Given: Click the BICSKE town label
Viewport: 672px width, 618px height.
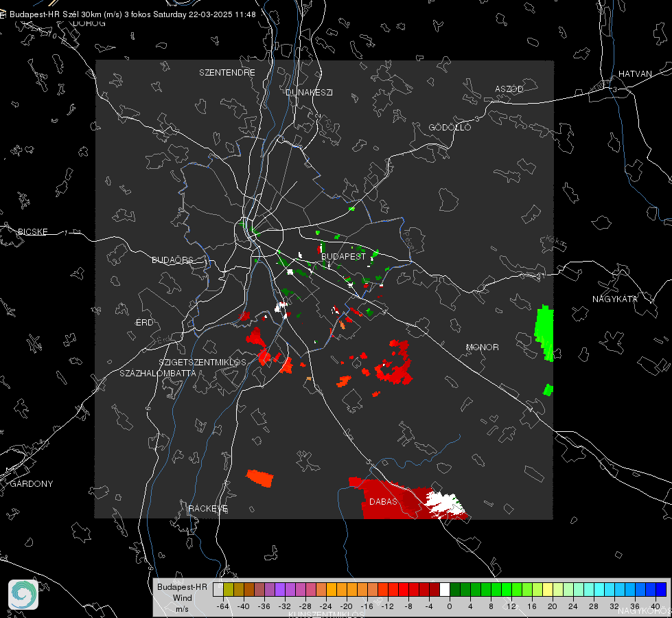Looking at the screenshot, I should pos(32,231).
